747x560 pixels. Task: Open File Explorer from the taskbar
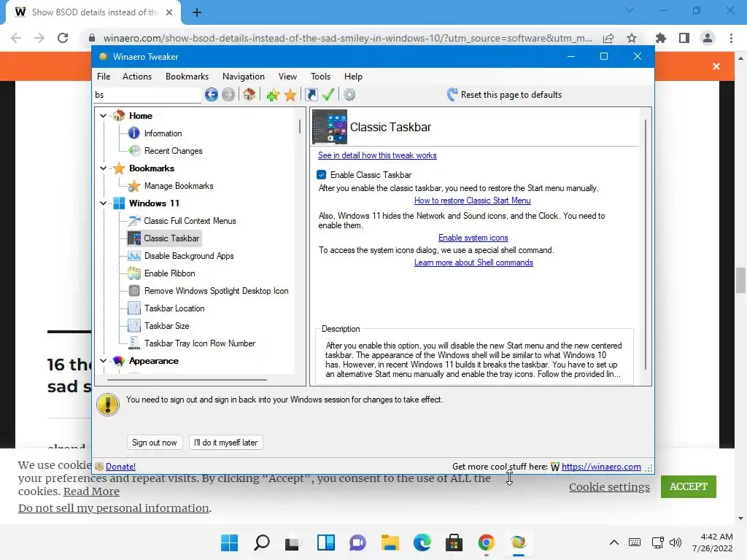coord(390,542)
